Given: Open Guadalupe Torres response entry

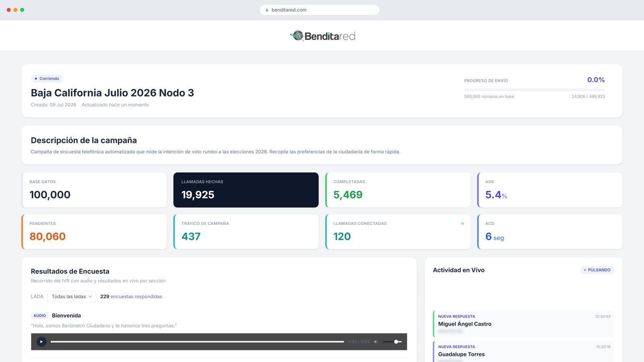Looking at the screenshot, I should (524, 352).
